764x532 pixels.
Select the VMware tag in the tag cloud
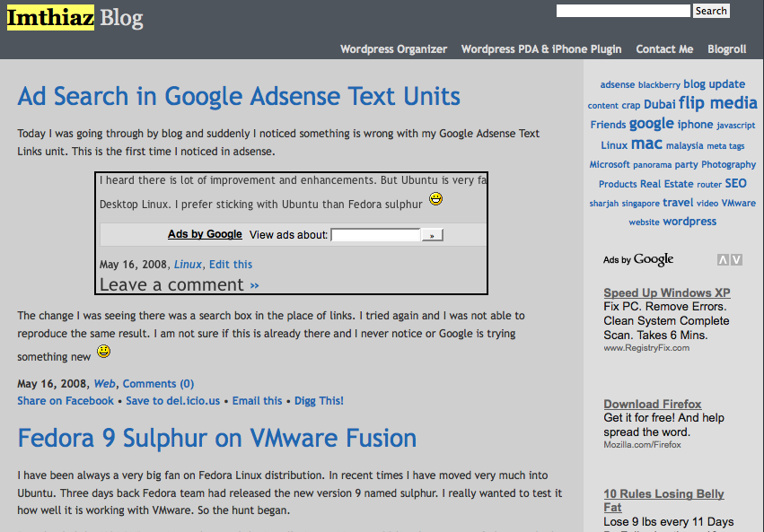pos(739,203)
